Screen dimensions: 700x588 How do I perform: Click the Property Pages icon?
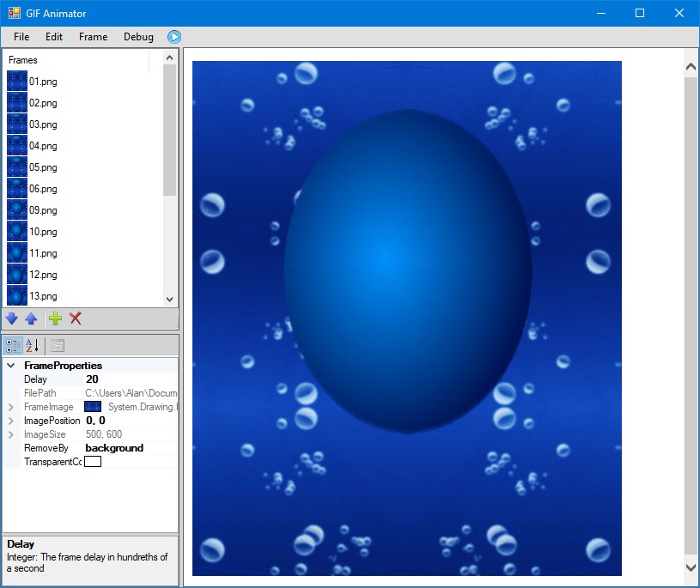(x=58, y=346)
